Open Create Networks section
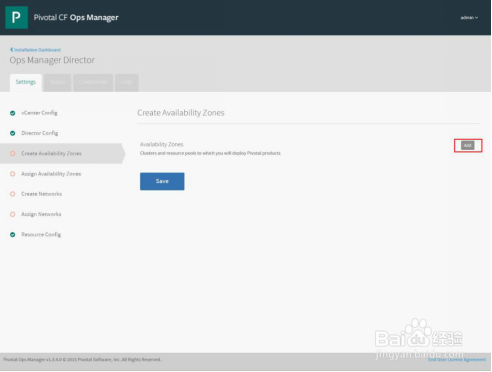This screenshot has width=492, height=372. coord(42,194)
